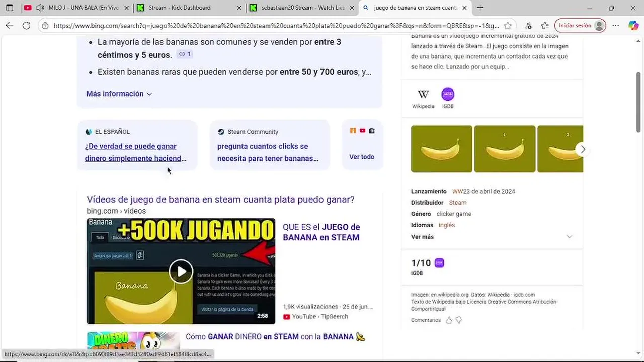Screen dimensions: 644x362
Task: Click inglés language link
Action: 447,225
